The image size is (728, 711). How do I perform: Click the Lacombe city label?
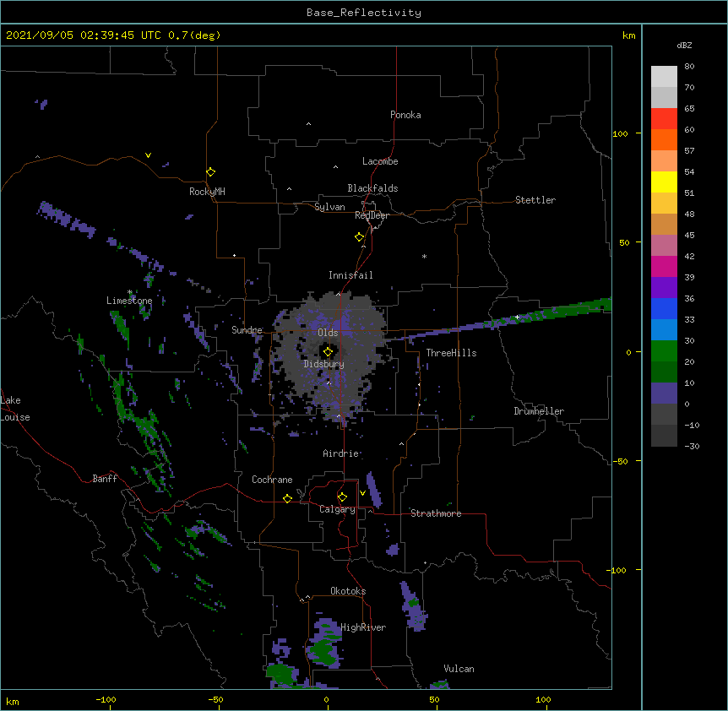pyautogui.click(x=380, y=161)
